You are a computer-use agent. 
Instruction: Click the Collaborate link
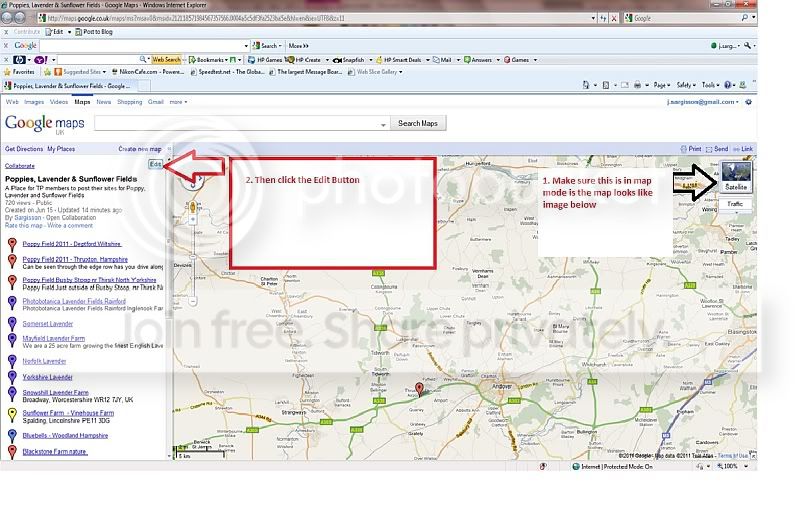click(20, 166)
